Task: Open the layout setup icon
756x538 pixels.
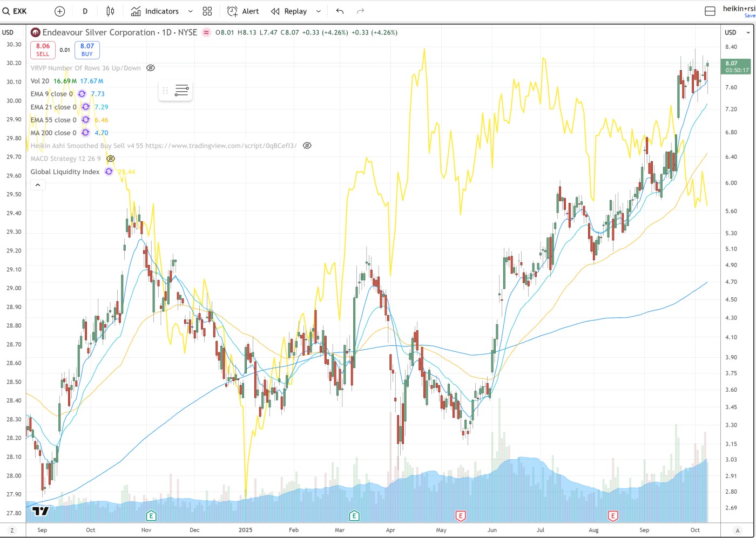Action: pos(710,11)
